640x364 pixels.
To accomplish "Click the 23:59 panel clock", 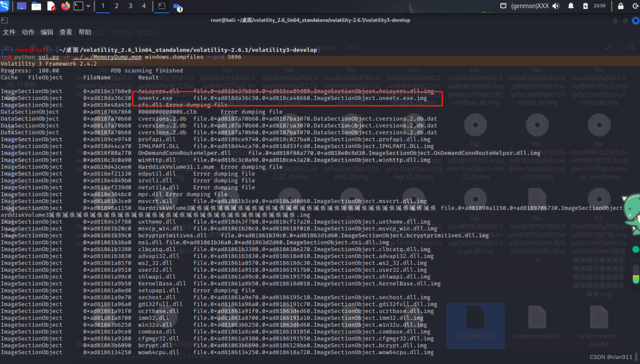I will tap(599, 6).
